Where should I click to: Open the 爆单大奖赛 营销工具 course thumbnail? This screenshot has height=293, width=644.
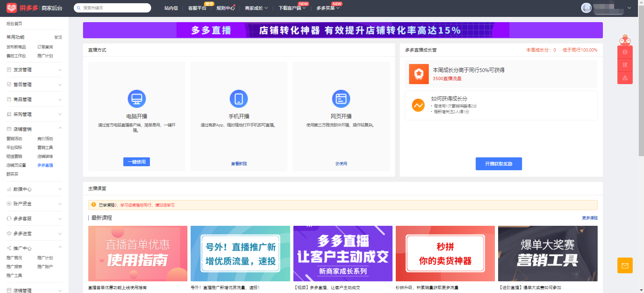coord(548,254)
